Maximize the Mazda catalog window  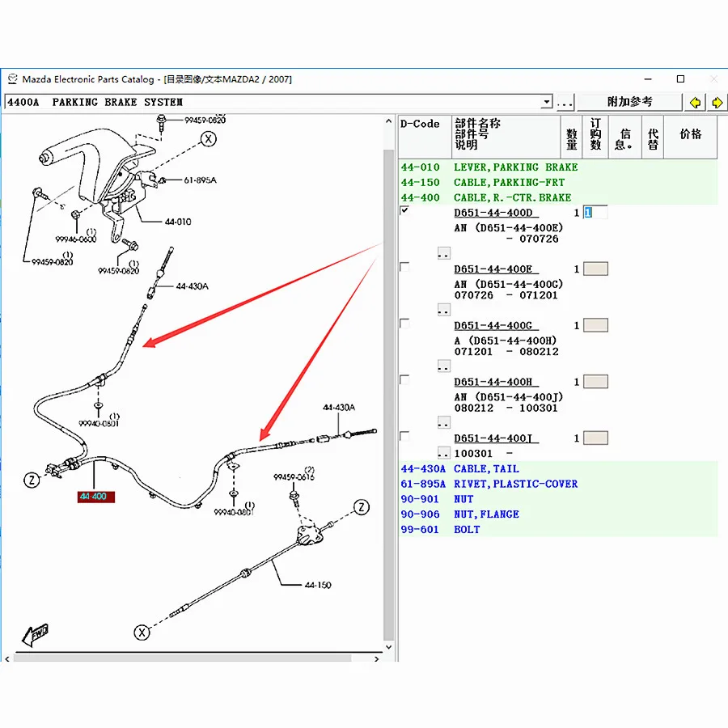[680, 79]
